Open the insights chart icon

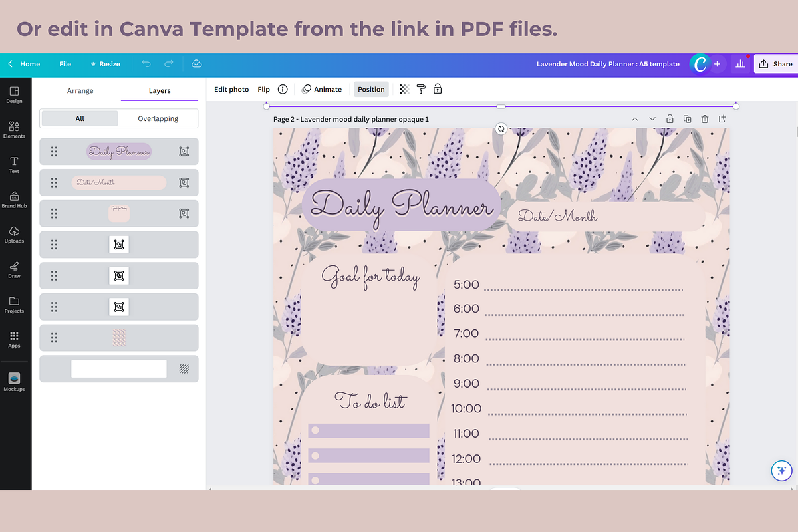click(x=739, y=64)
